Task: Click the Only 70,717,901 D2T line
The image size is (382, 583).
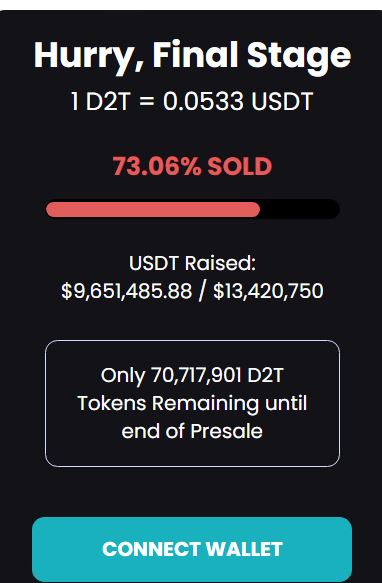Action: [192, 375]
